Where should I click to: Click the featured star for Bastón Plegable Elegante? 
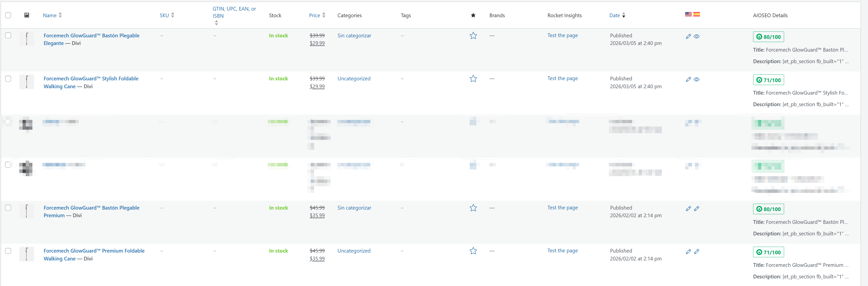pyautogui.click(x=473, y=36)
